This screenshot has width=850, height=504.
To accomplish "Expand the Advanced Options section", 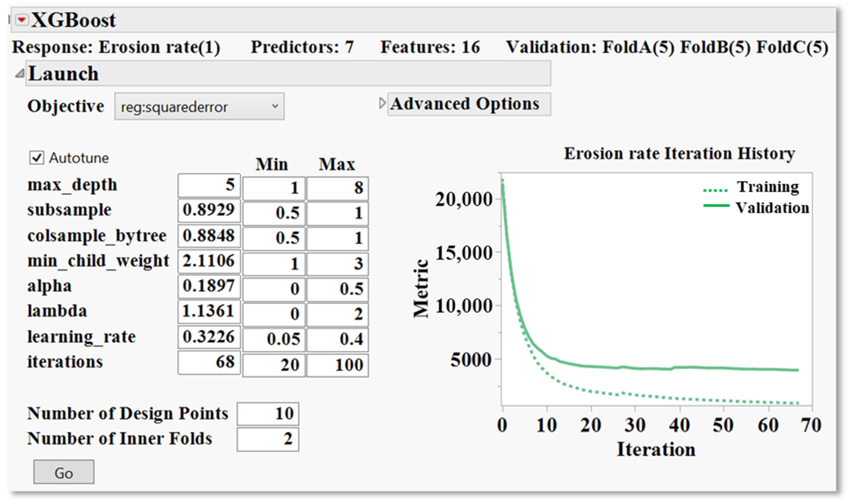I will point(382,103).
